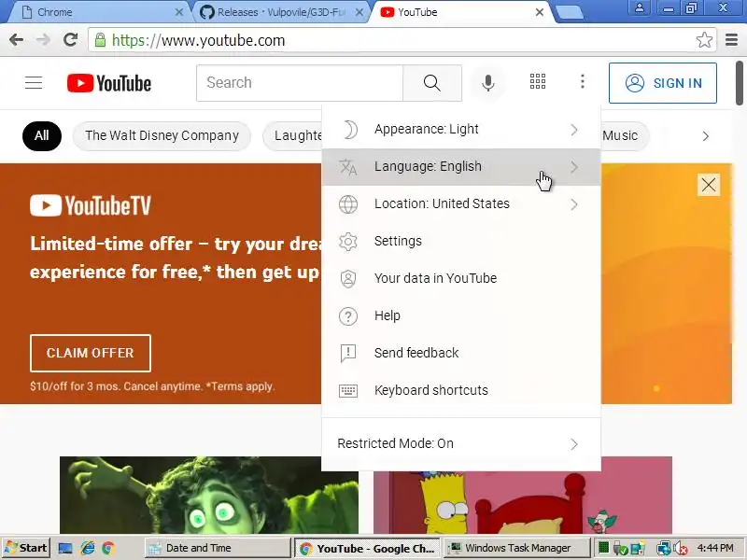The image size is (747, 560).
Task: Click the Location globe icon
Action: (348, 204)
